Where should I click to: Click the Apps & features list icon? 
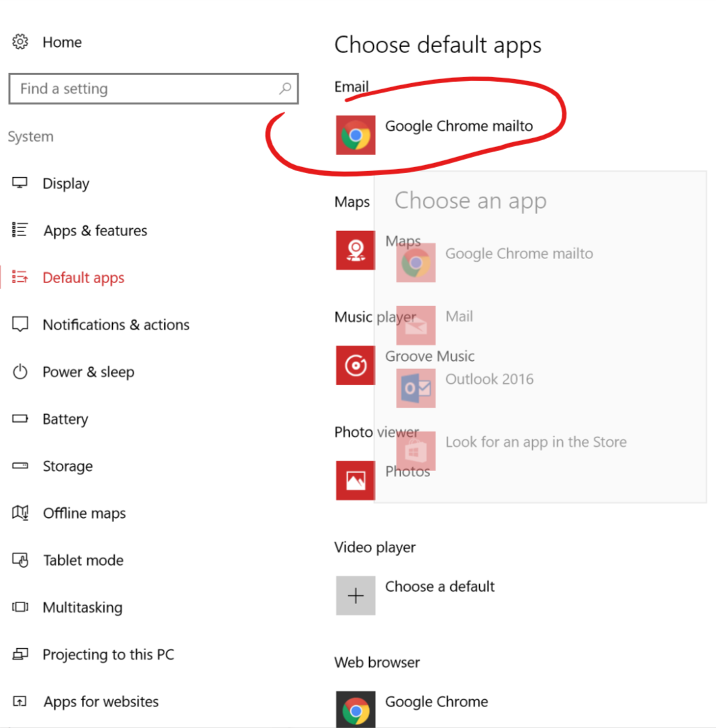(x=20, y=230)
